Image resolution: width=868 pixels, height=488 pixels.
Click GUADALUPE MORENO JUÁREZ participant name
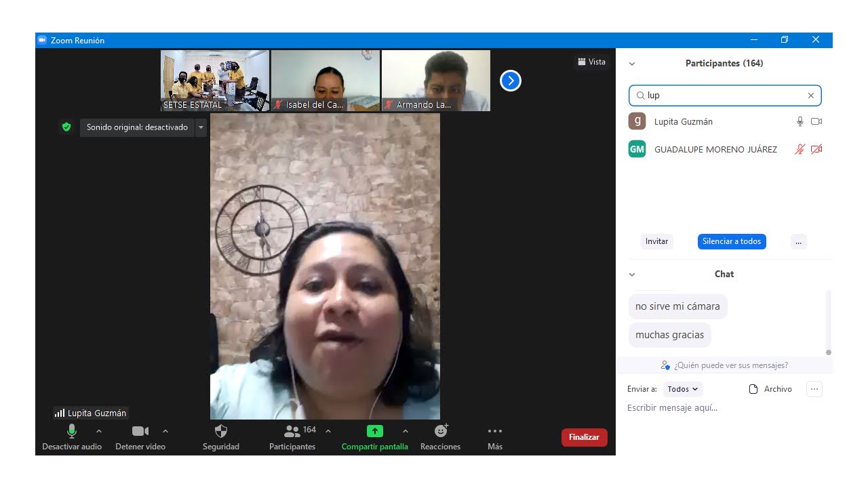tap(715, 149)
